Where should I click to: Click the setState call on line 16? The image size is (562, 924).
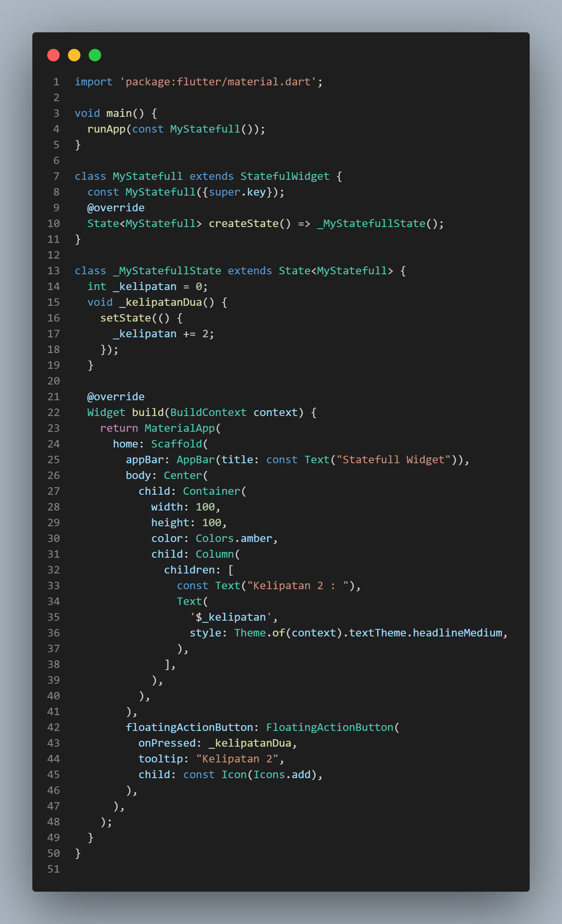pyautogui.click(x=126, y=318)
